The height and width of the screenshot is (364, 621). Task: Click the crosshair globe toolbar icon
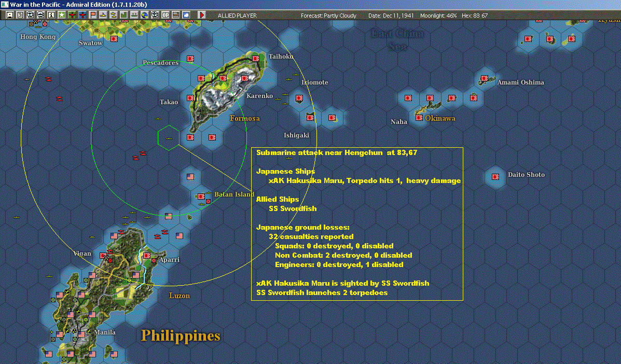tap(155, 15)
